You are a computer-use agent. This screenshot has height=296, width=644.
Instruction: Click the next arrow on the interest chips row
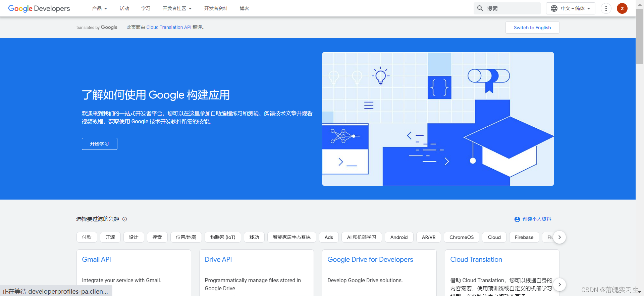click(x=559, y=237)
